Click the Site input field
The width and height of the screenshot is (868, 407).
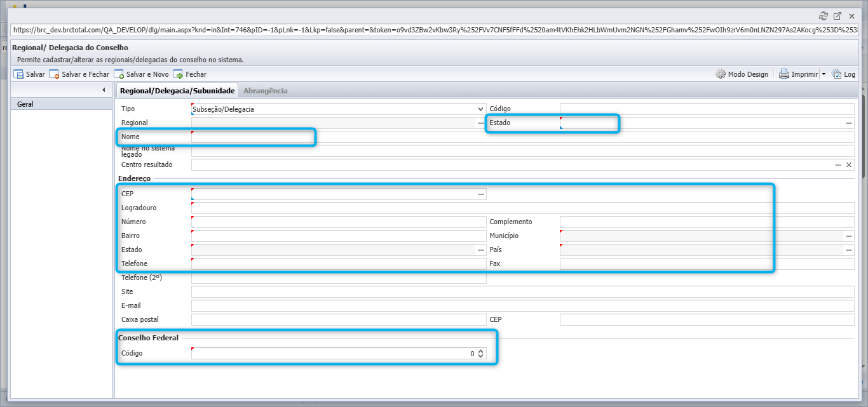click(x=523, y=291)
